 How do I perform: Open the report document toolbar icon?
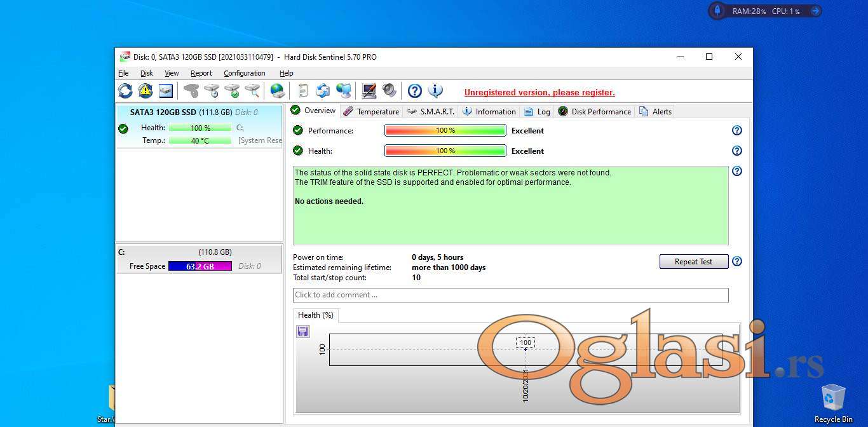[303, 91]
